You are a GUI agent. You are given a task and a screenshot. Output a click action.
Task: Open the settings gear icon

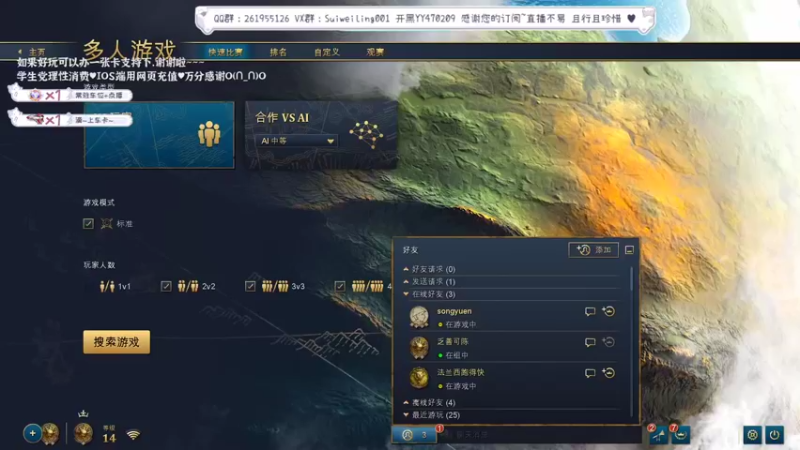[x=753, y=435]
